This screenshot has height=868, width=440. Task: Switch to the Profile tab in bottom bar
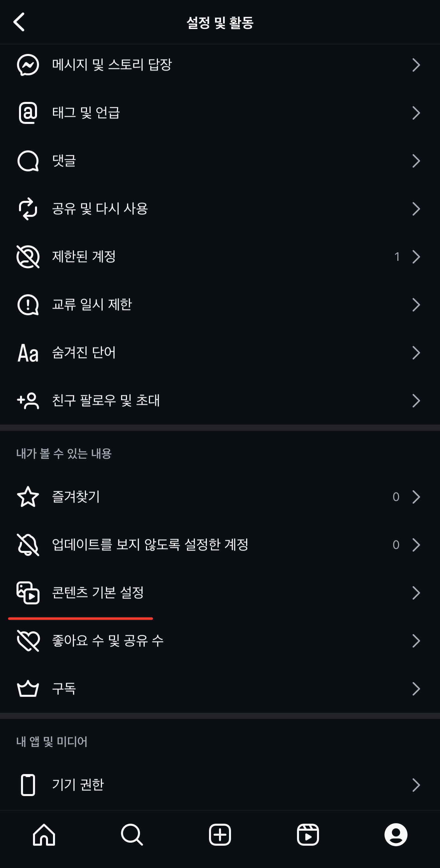pos(396,835)
